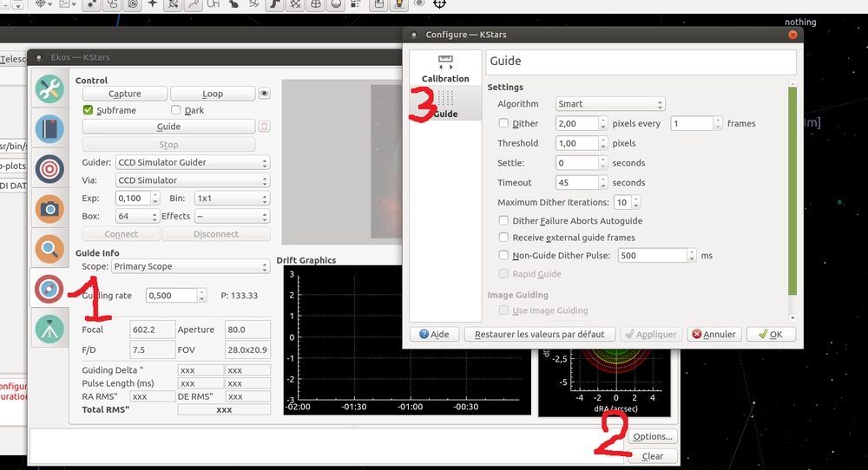This screenshot has width=868, height=470.
Task: Select Guide page in Configure sidebar
Action: pos(445,103)
